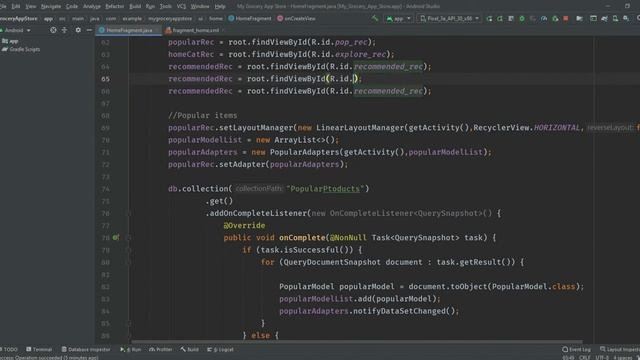Open the TODO tool window

pyautogui.click(x=10, y=349)
